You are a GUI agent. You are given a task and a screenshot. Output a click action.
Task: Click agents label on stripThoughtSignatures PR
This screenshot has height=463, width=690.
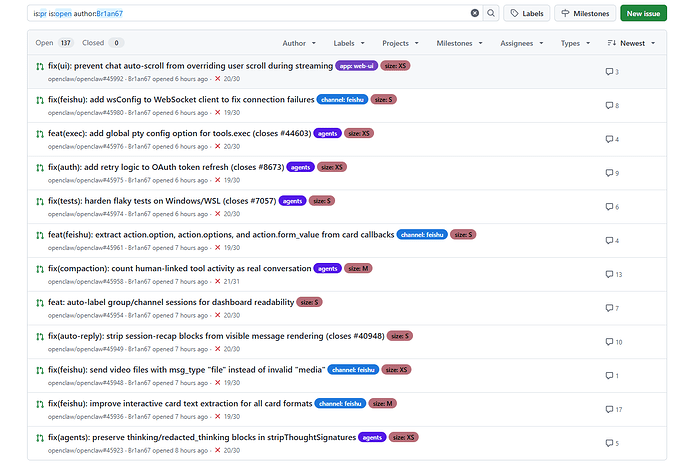point(372,437)
